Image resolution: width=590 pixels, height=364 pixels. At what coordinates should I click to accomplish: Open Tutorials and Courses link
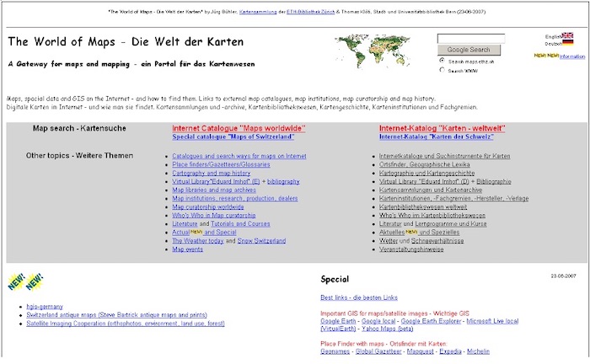240,224
